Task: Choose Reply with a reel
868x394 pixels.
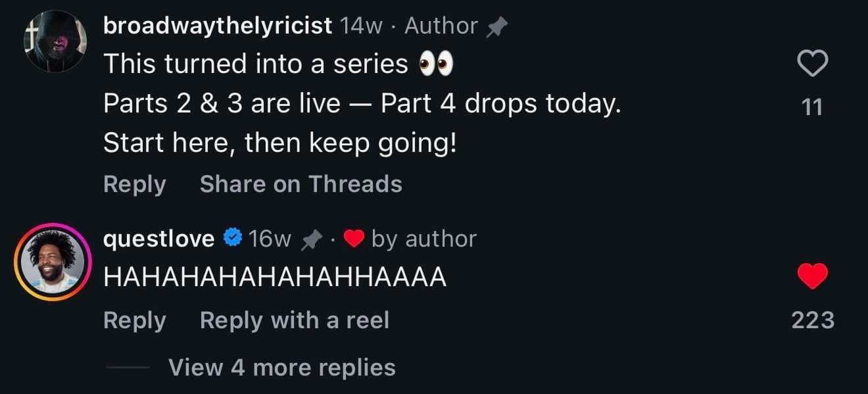Action: click(295, 320)
